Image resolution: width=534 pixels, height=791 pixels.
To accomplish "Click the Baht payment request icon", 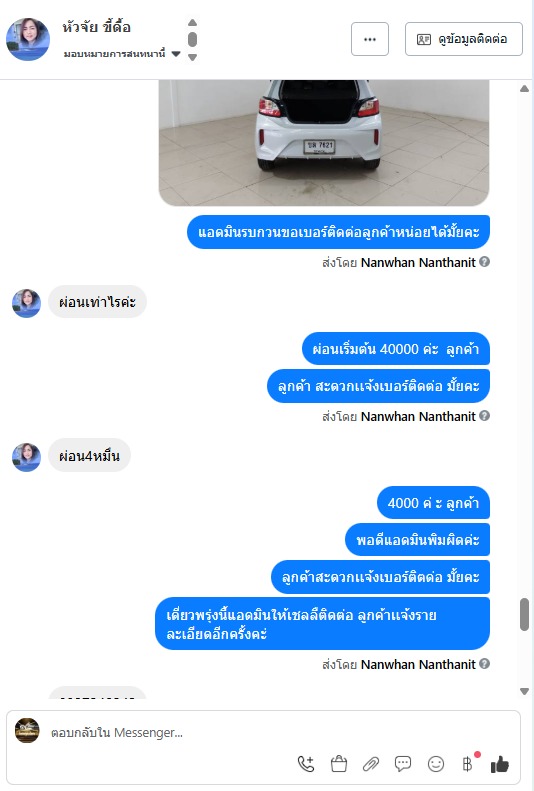I will [467, 764].
